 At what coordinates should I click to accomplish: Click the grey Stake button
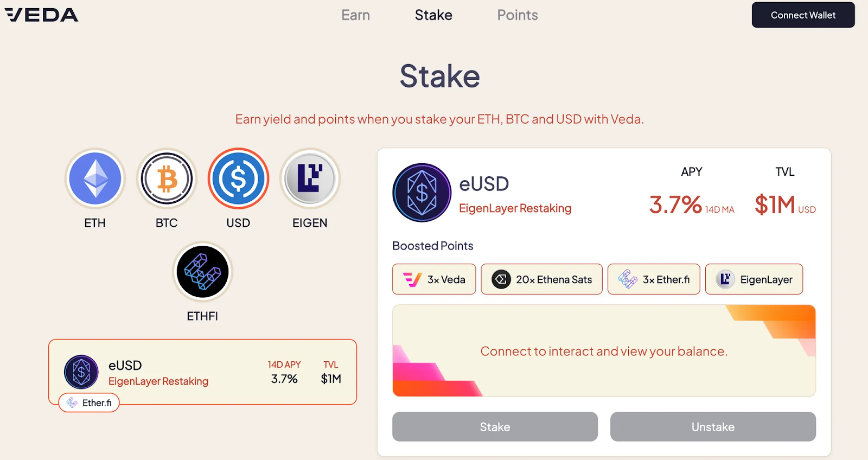click(x=495, y=427)
